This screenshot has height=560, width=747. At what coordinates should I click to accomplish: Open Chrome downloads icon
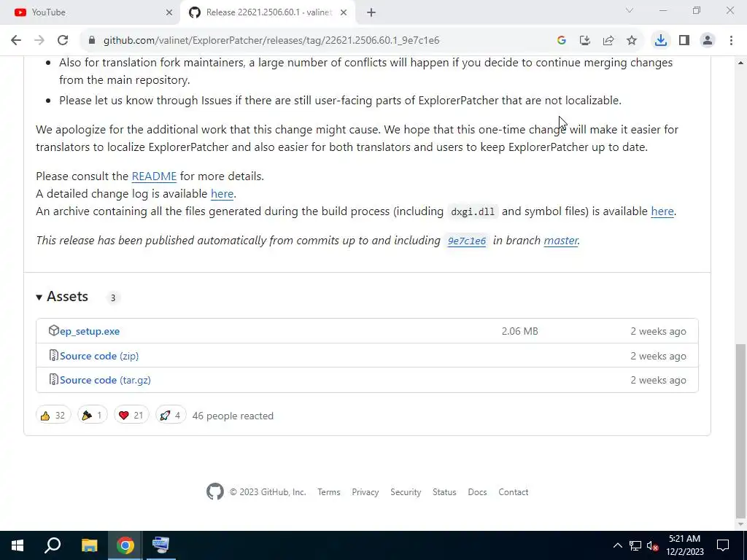point(660,41)
